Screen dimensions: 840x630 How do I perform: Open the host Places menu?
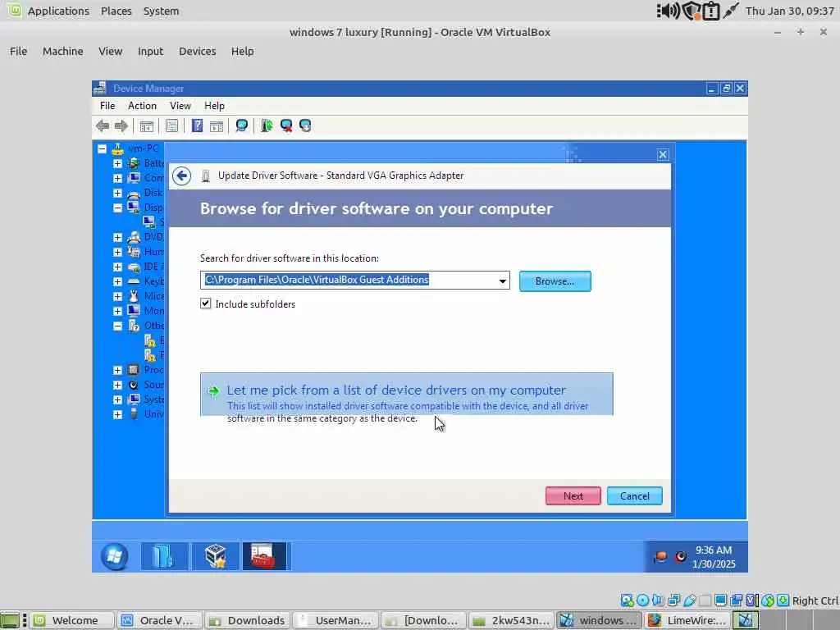pyautogui.click(x=116, y=11)
